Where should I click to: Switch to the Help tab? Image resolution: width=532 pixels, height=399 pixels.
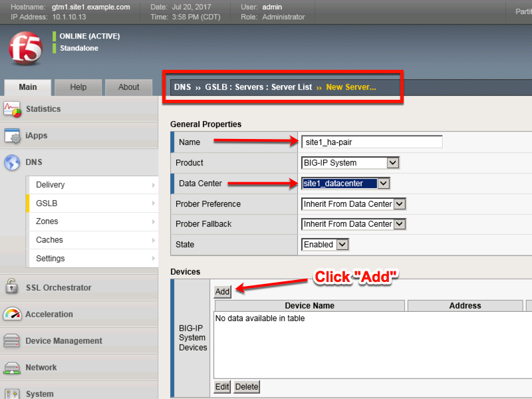(x=78, y=87)
